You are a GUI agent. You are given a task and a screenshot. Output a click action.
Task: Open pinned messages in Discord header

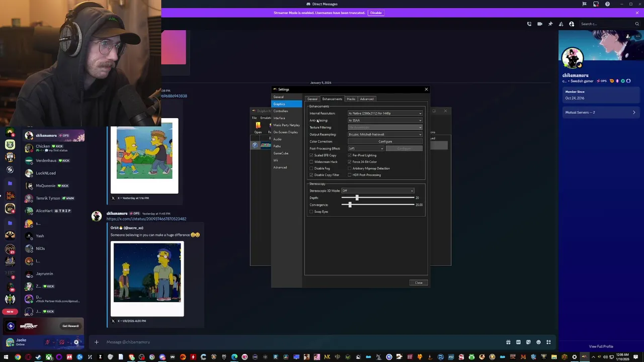click(550, 24)
